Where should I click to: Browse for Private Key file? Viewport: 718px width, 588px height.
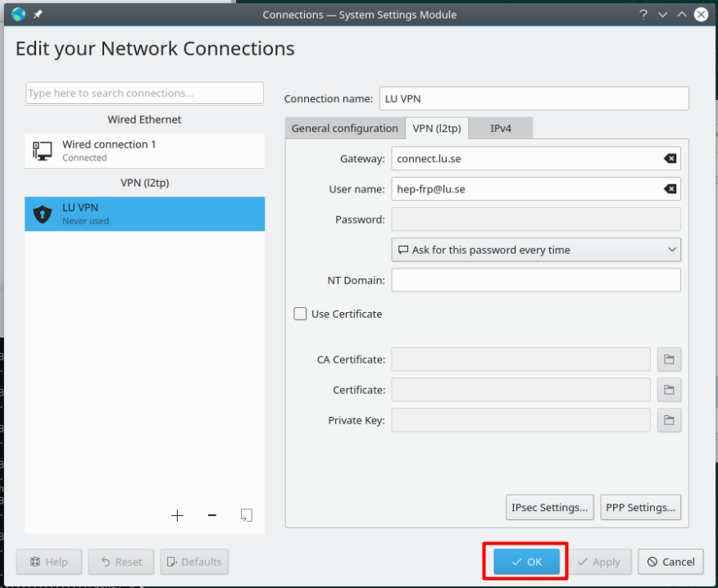(x=669, y=420)
